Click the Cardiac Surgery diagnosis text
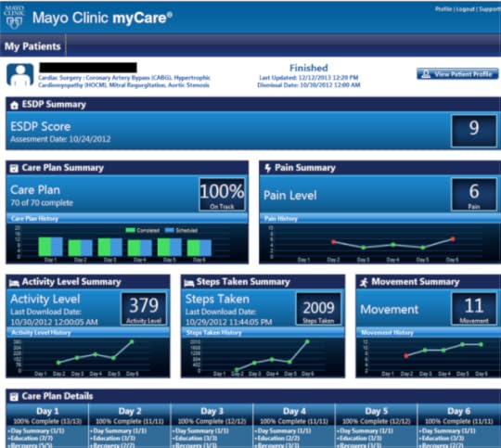 (124, 82)
